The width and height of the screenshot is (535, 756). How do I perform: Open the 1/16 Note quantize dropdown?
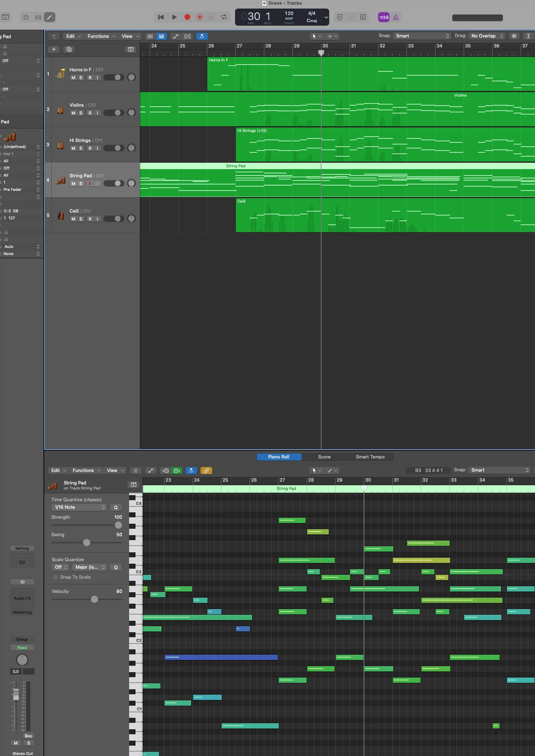[79, 507]
